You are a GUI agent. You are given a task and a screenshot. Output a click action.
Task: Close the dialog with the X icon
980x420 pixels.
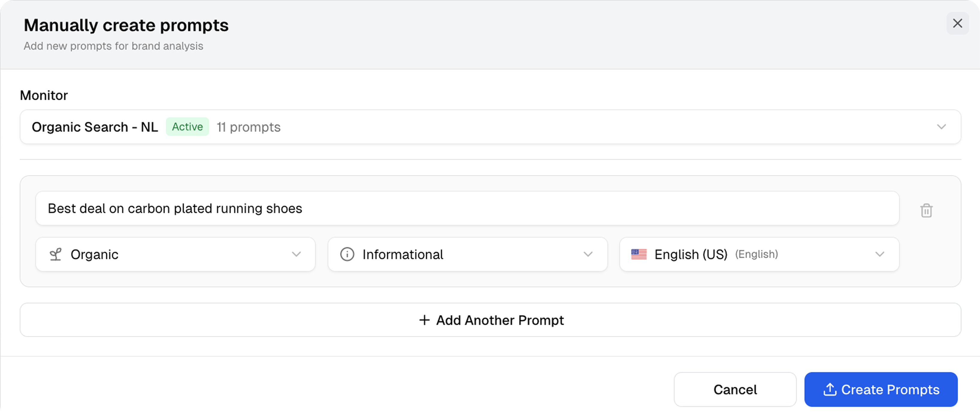click(957, 24)
